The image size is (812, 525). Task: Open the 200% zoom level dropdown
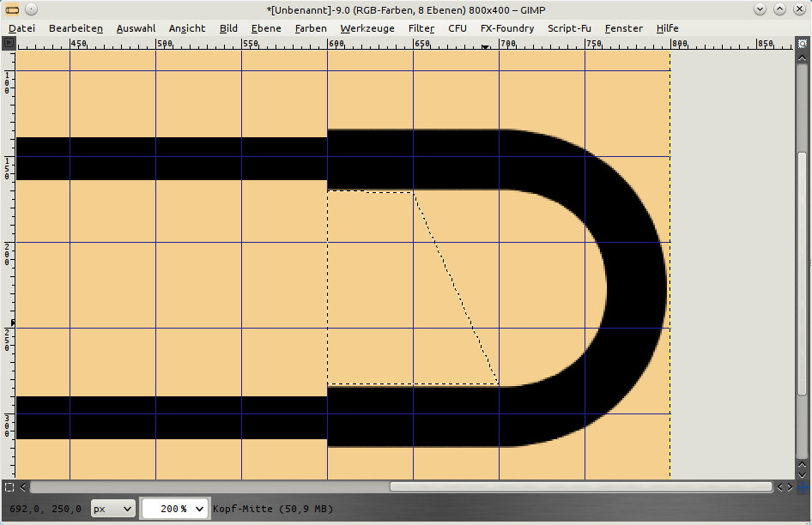pos(174,509)
